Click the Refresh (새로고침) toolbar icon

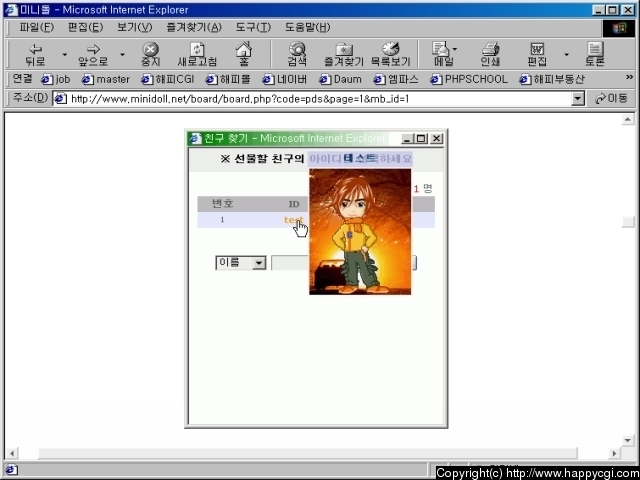[x=197, y=55]
